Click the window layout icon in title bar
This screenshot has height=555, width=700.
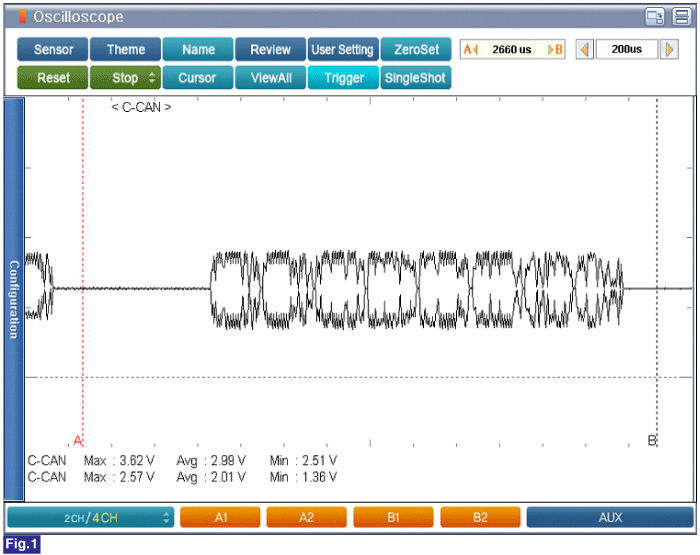point(655,17)
